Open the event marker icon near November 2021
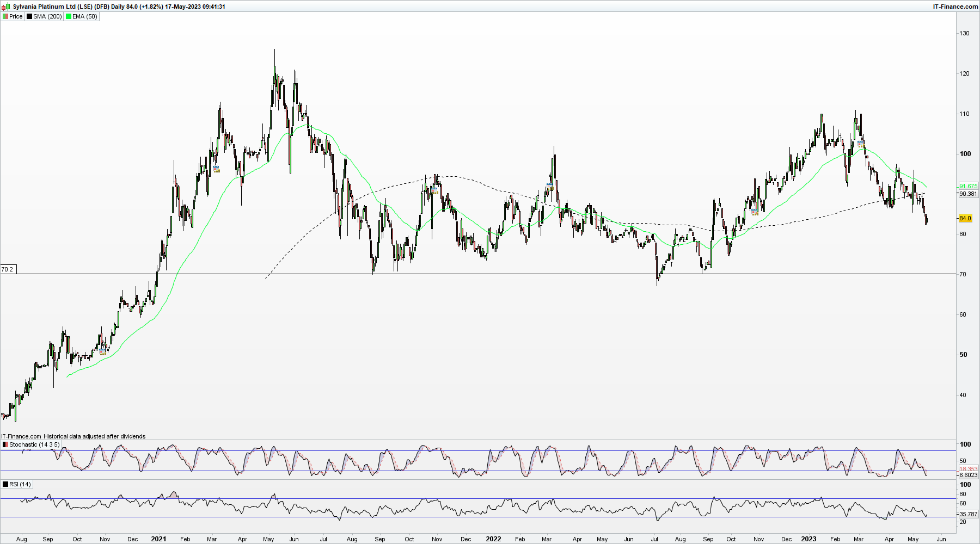 tap(434, 191)
